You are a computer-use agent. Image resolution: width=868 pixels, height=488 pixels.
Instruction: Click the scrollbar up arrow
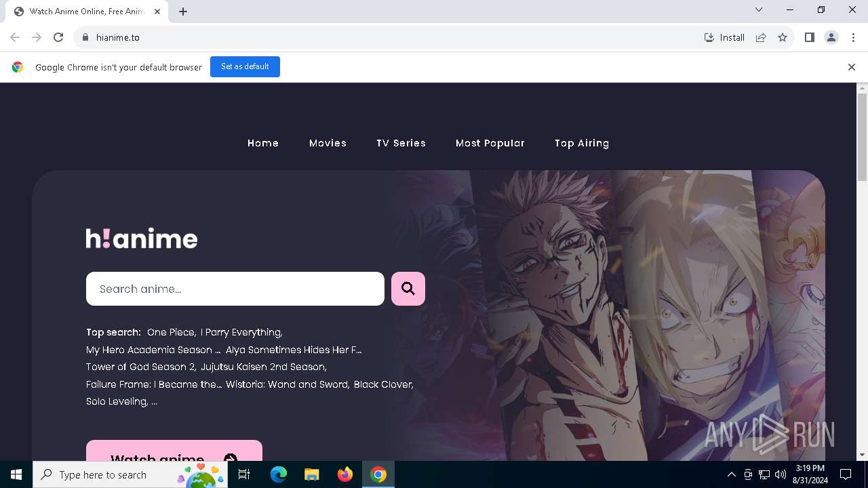(x=863, y=88)
